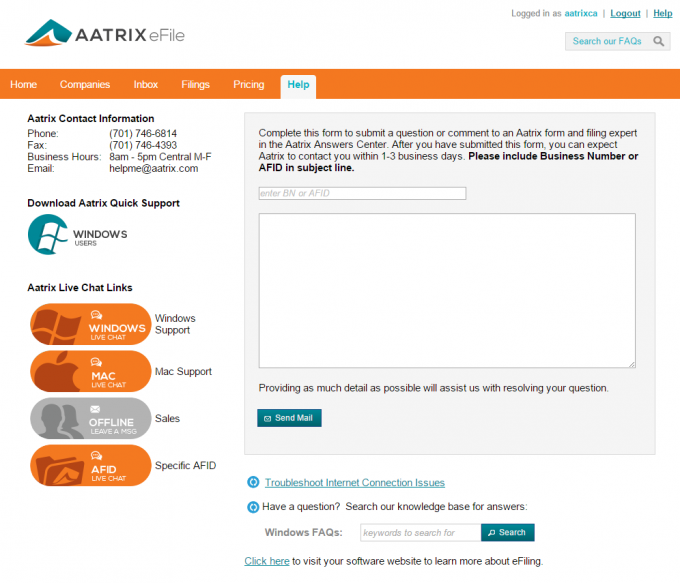Click the FAQ search magnifier icon

click(659, 41)
